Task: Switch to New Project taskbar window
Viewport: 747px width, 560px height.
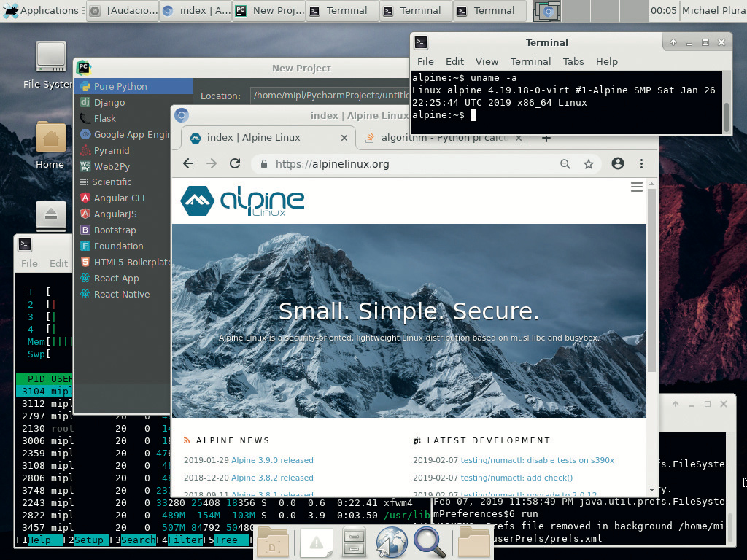Action: coord(270,10)
